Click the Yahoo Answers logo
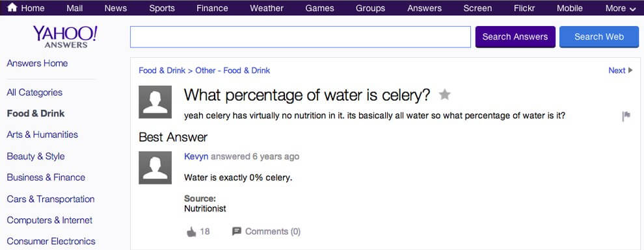The width and height of the screenshot is (644, 250). point(65,36)
